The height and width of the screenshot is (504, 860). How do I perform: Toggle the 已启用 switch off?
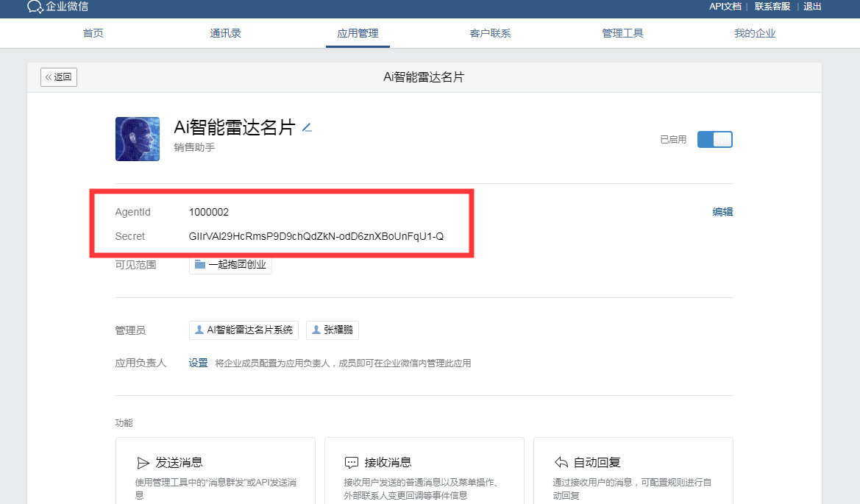point(714,139)
